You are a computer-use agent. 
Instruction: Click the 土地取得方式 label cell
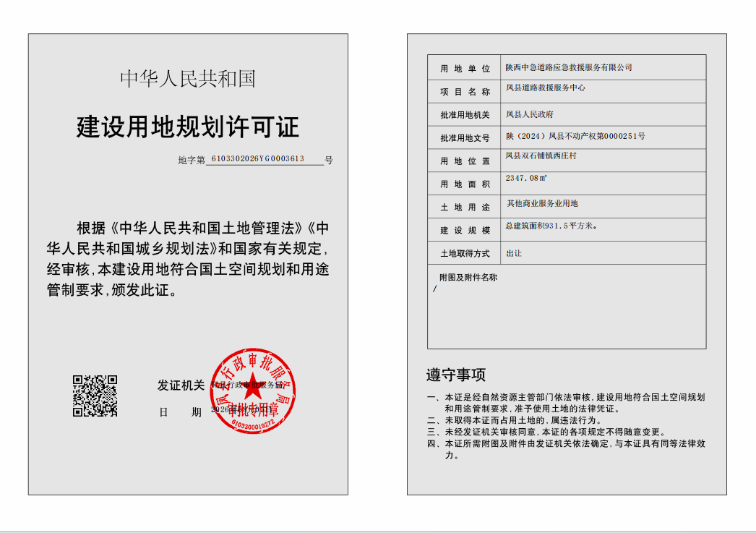pyautogui.click(x=464, y=253)
